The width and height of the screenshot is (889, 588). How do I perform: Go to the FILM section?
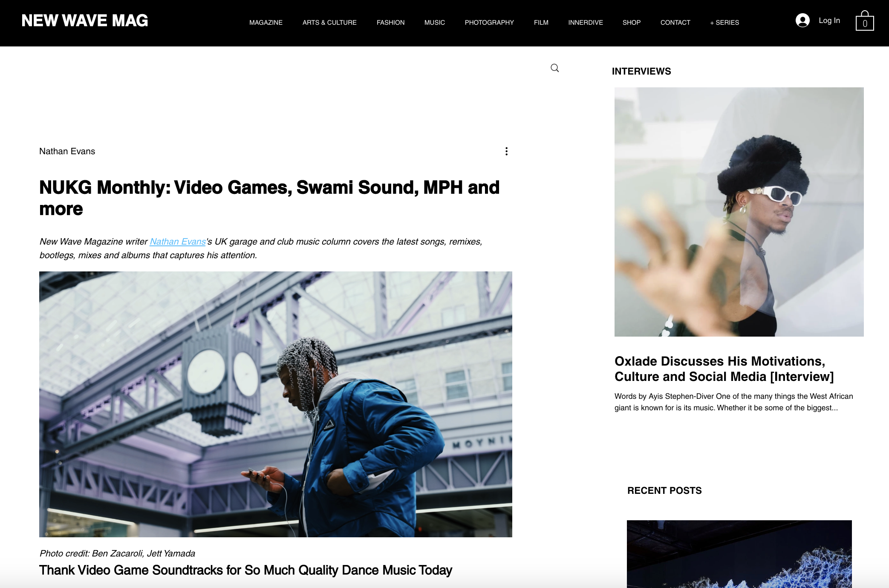[x=541, y=23]
